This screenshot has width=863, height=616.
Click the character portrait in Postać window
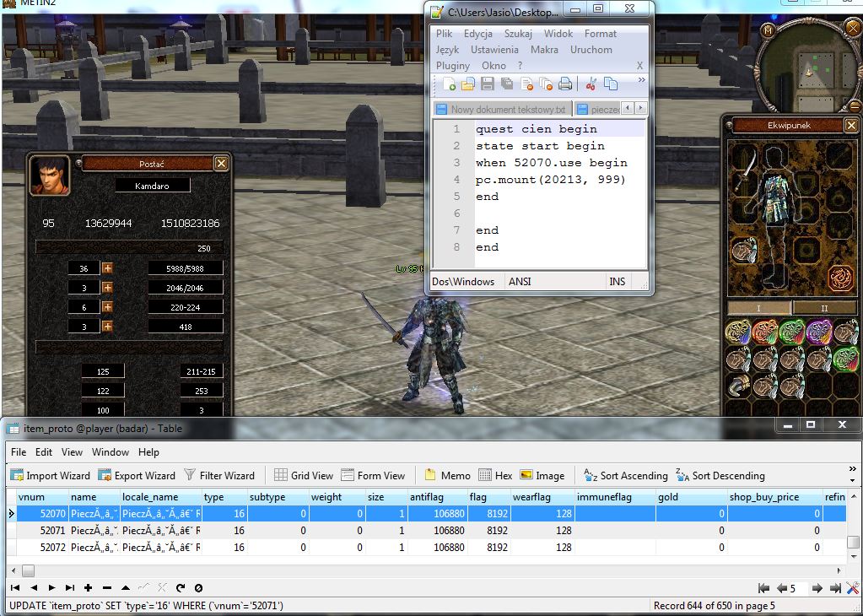tap(50, 176)
